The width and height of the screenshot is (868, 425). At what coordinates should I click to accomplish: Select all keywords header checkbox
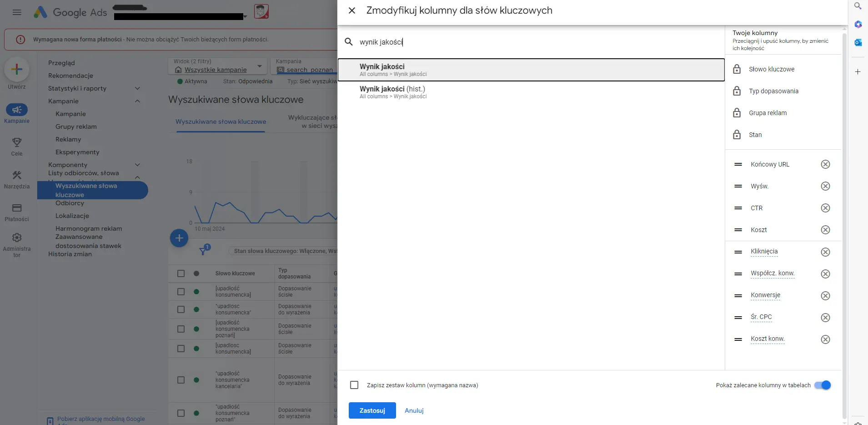181,273
